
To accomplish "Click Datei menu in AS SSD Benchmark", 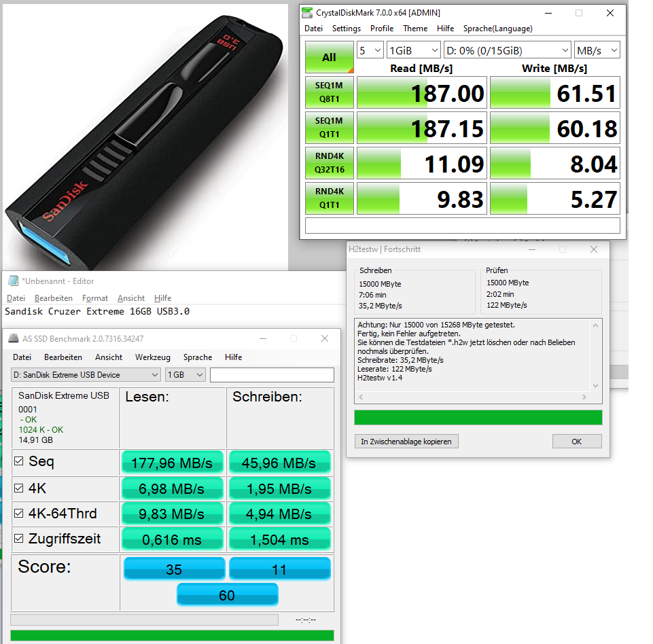I will click(22, 357).
